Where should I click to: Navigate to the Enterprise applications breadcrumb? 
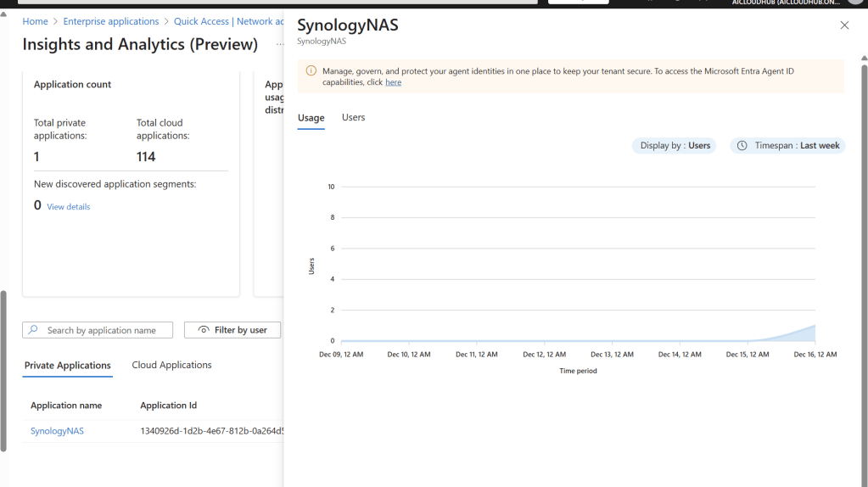click(110, 21)
